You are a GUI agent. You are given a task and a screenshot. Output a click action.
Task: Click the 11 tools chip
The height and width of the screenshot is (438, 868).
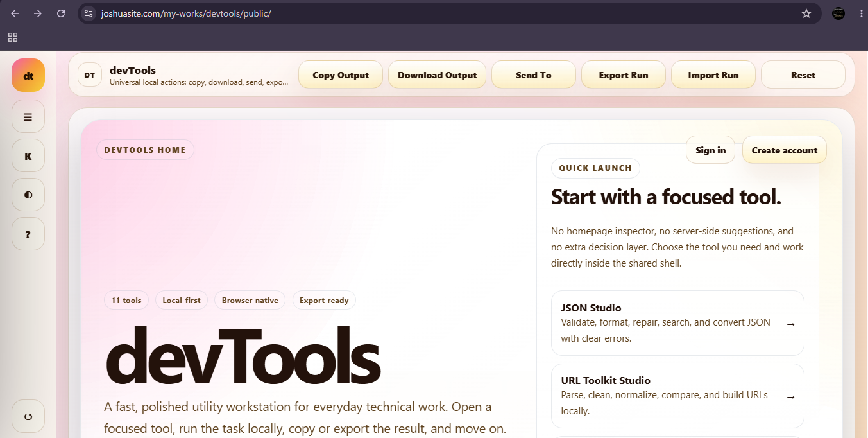point(126,301)
